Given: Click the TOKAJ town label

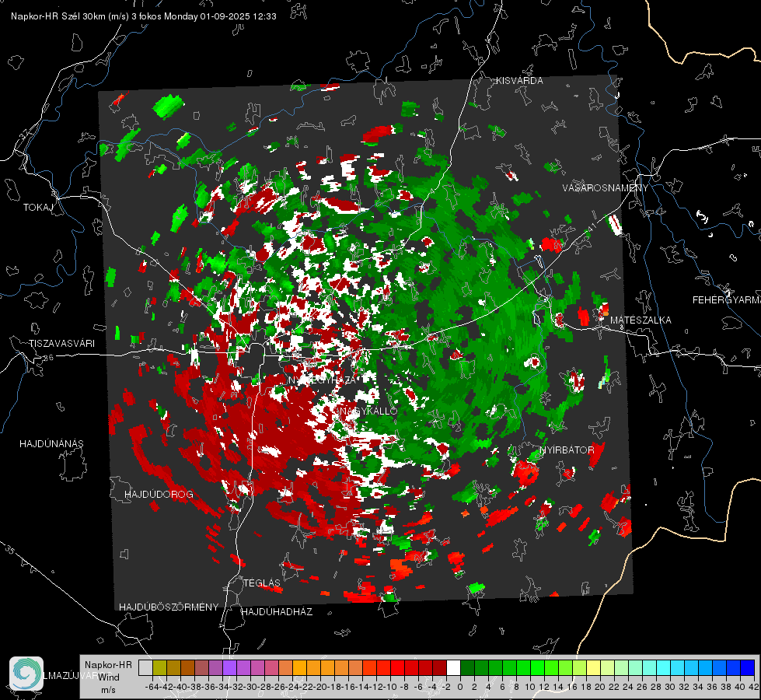Looking at the screenshot, I should coord(38,208).
